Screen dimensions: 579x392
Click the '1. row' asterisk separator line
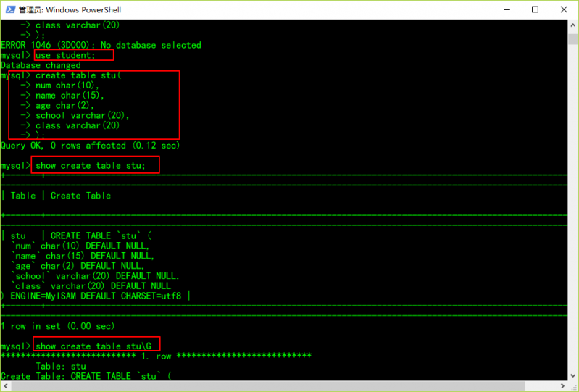pos(156,356)
